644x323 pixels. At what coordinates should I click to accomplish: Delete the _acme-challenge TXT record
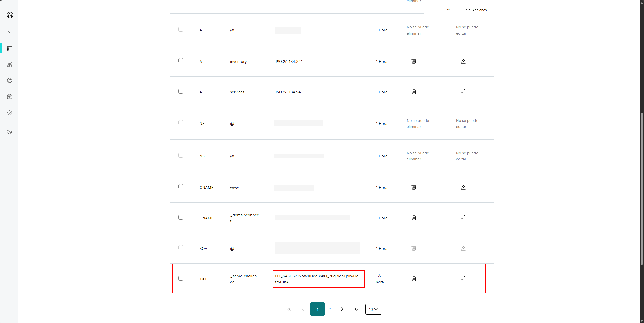pyautogui.click(x=414, y=279)
